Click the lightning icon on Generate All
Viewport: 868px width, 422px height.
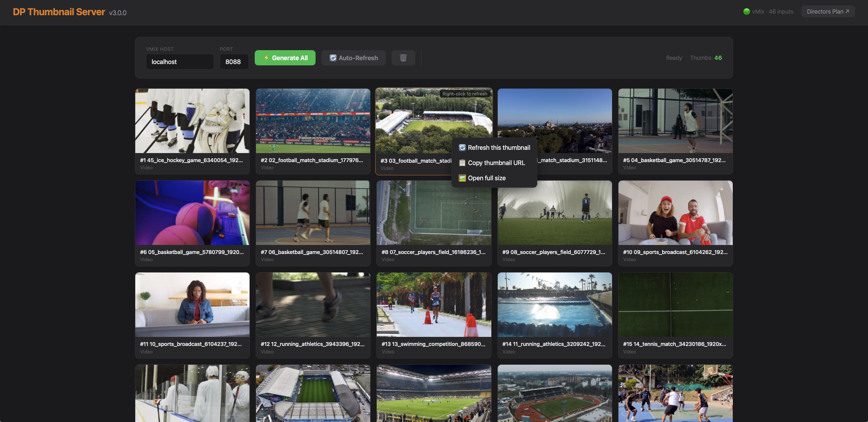(x=266, y=58)
